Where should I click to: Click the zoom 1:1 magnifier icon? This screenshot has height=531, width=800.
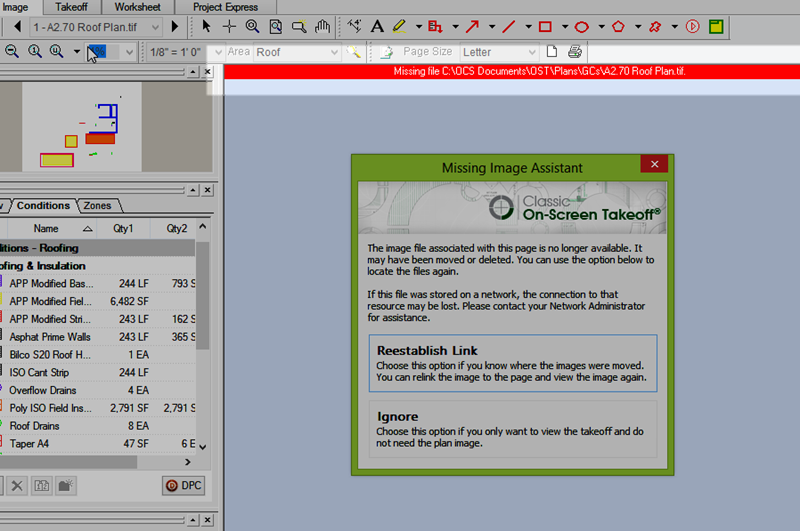35,51
